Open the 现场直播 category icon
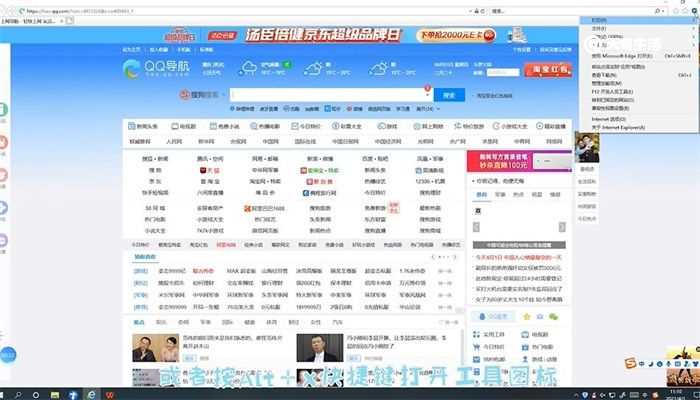 [x=551, y=126]
